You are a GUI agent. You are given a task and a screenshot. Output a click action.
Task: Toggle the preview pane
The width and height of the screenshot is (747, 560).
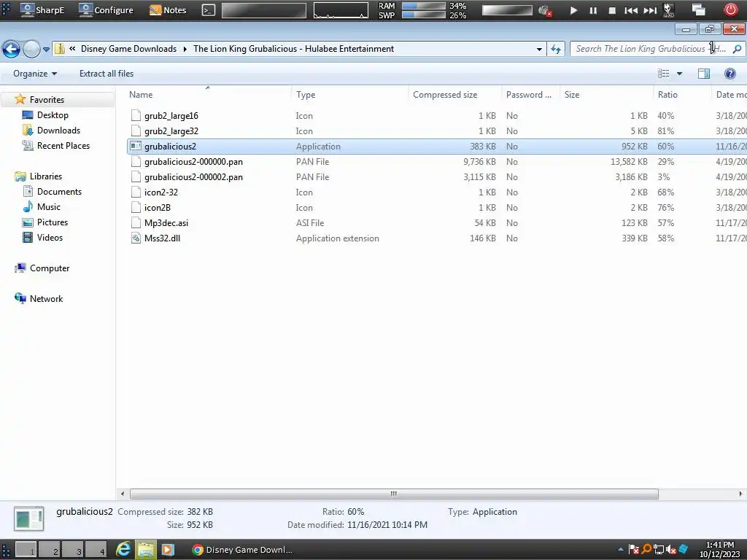704,74
